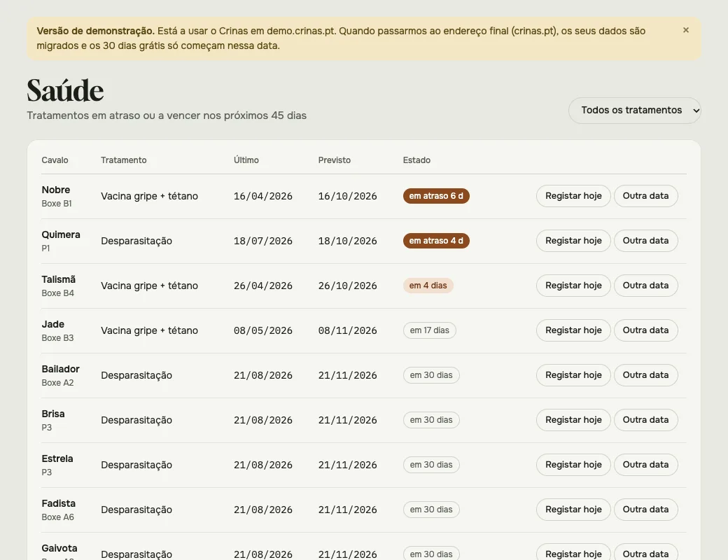The width and height of the screenshot is (728, 560).
Task: Pick 'Outra data' for Estrela
Action: [x=646, y=465]
